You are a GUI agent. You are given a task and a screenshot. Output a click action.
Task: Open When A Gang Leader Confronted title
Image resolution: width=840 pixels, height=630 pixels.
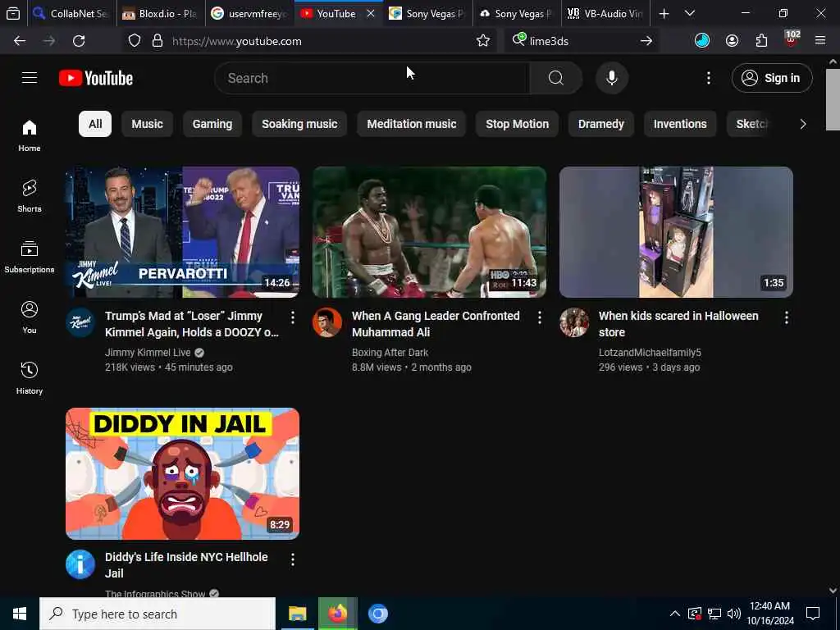pyautogui.click(x=436, y=324)
